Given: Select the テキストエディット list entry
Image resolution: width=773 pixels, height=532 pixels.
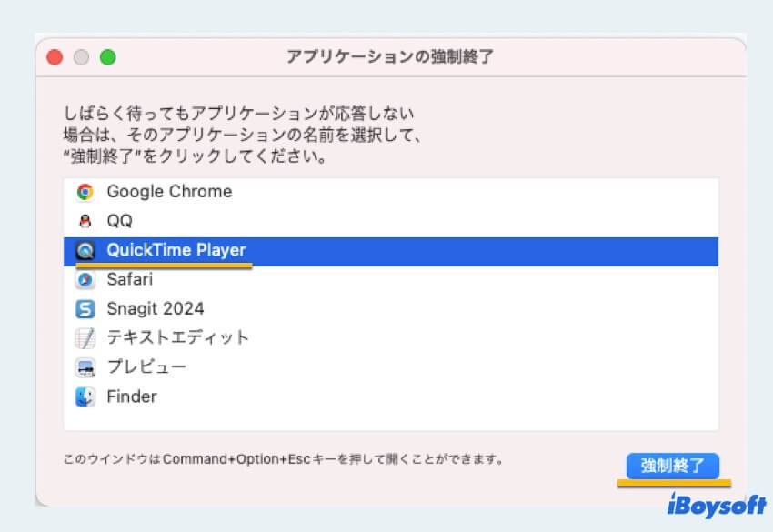Looking at the screenshot, I should point(177,338).
